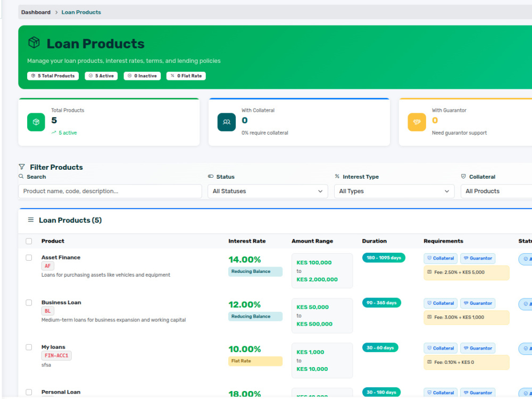Screen dimensions: 532x399
Task: Click the My loans product name
Action: point(53,347)
